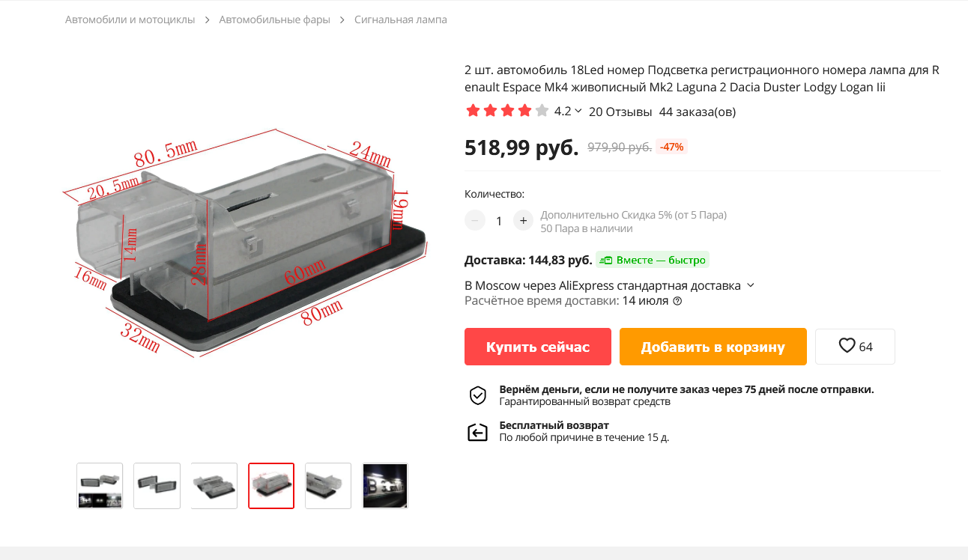Go to the Автомобильные фары breadcrumb category
This screenshot has width=968, height=560.
(275, 19)
